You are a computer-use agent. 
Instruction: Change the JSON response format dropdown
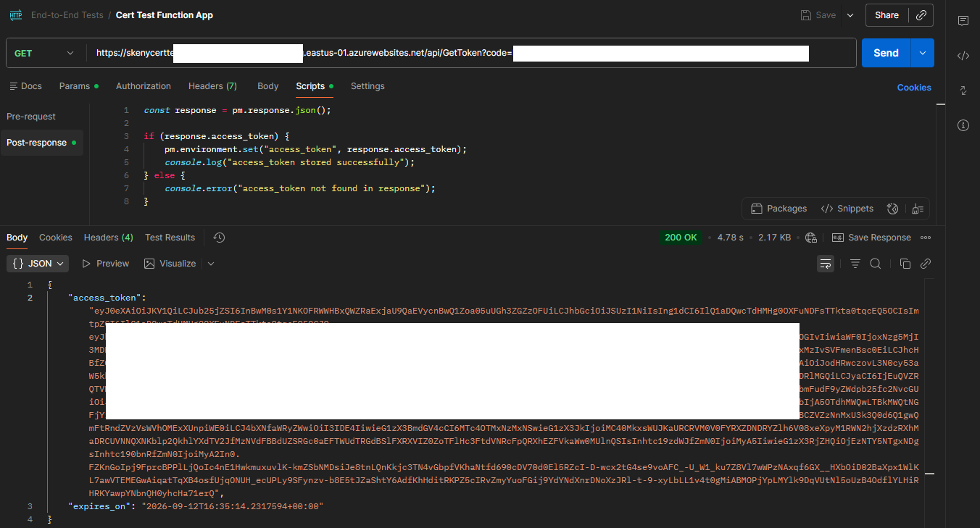point(38,264)
